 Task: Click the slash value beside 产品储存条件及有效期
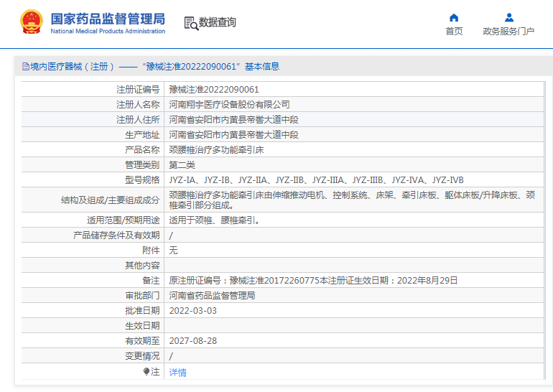pos(171,235)
